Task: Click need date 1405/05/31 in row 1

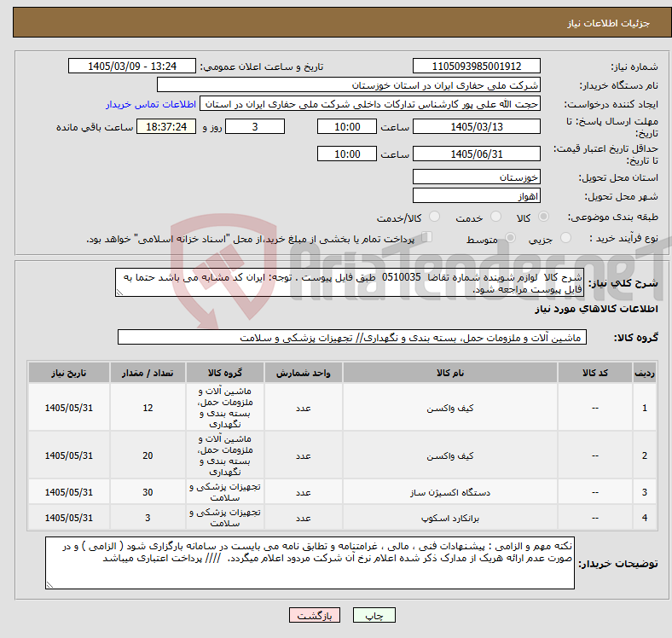Action: point(69,408)
